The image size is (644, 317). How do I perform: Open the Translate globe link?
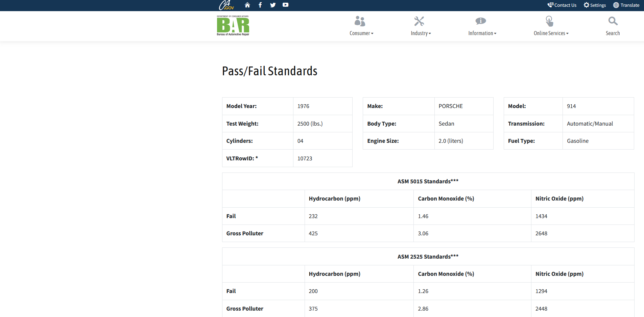tap(626, 5)
